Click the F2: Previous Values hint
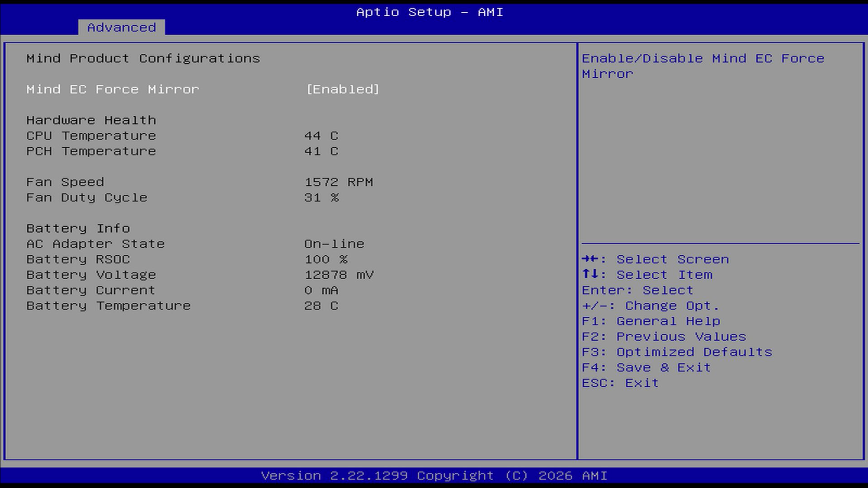Image resolution: width=868 pixels, height=488 pixels. pos(664,337)
